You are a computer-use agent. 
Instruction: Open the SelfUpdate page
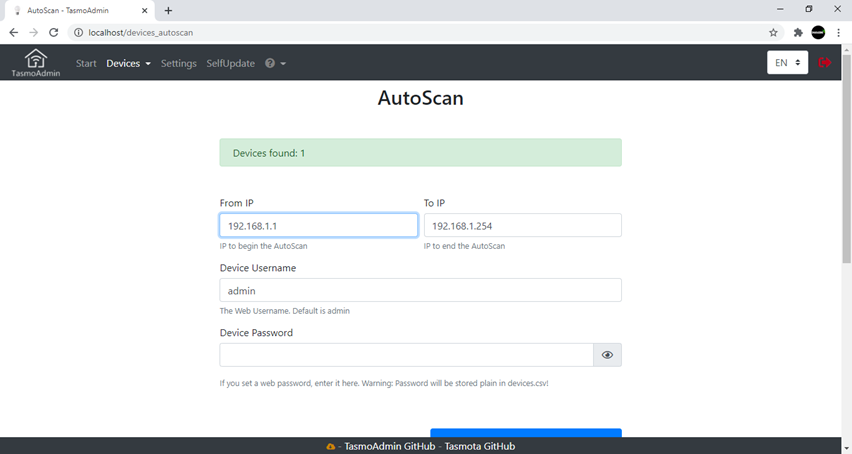pyautogui.click(x=230, y=64)
